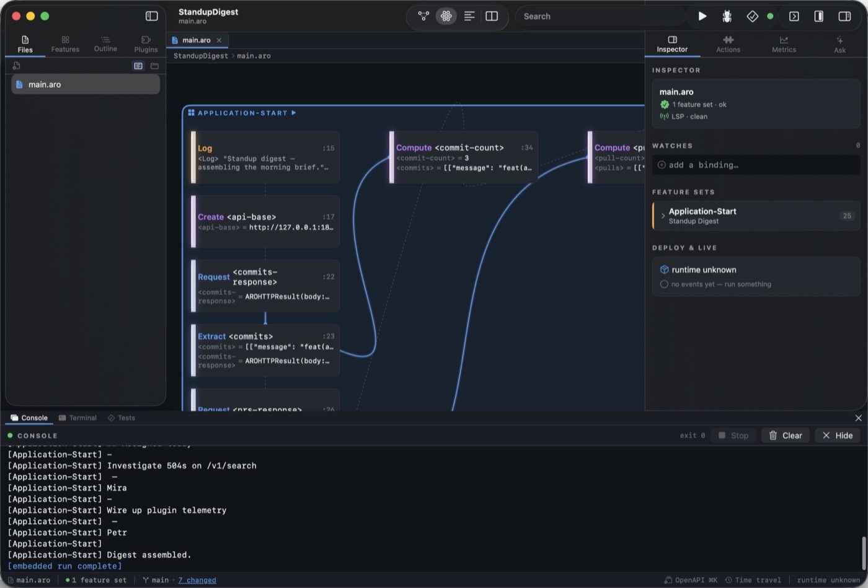Enable the split editor view icon
868x588 pixels.
[x=492, y=16]
